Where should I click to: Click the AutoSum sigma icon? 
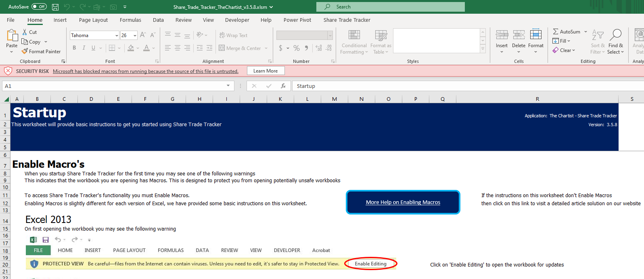[556, 31]
